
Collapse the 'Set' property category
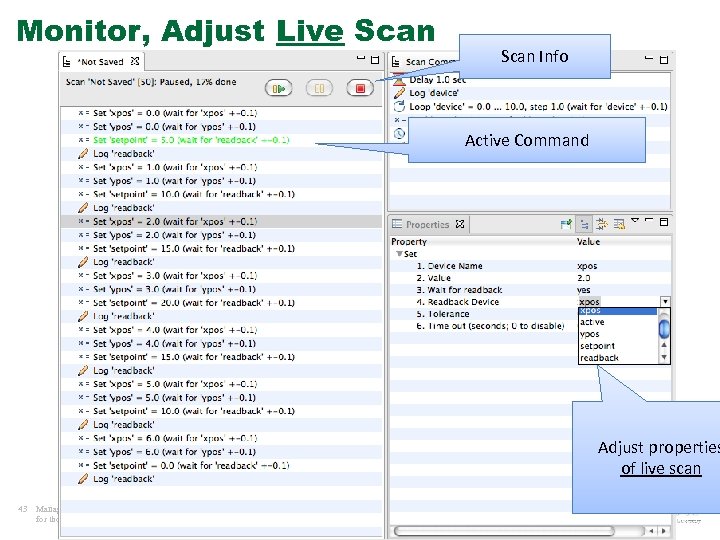click(x=399, y=254)
